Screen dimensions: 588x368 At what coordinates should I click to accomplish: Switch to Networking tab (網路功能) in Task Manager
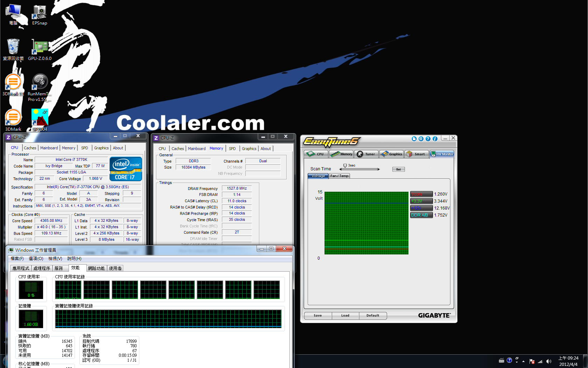pos(96,268)
